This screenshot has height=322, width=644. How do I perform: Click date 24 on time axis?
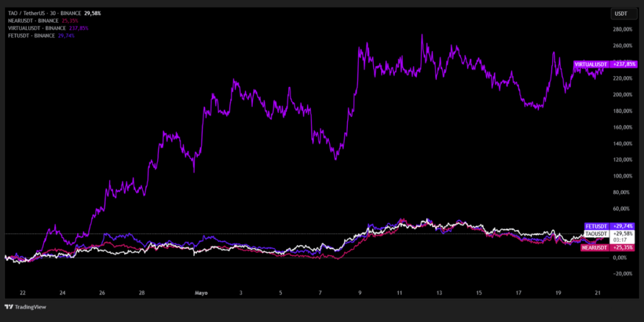point(62,293)
